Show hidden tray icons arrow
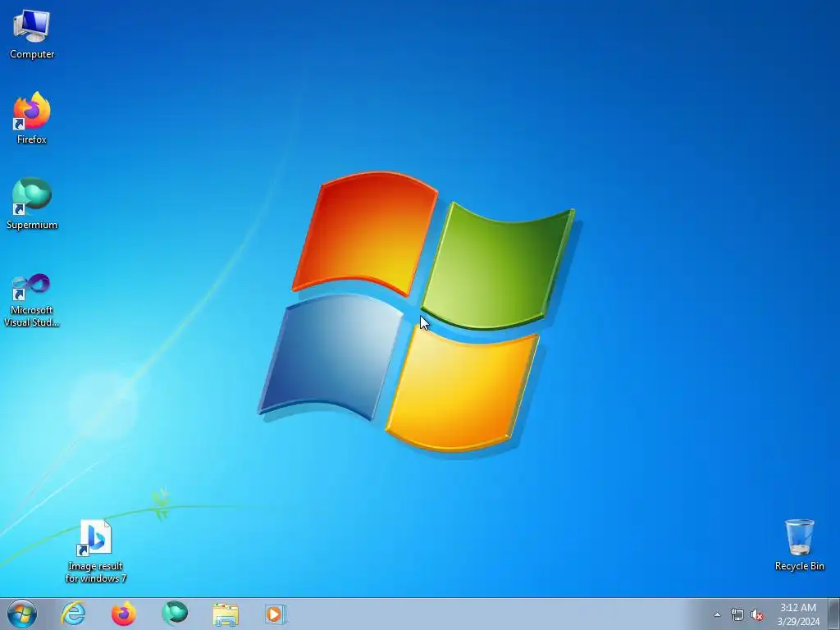The image size is (840, 630). click(717, 615)
